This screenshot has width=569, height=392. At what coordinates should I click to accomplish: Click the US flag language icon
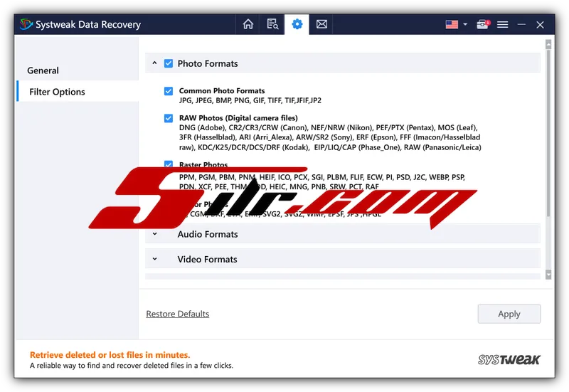click(x=452, y=24)
